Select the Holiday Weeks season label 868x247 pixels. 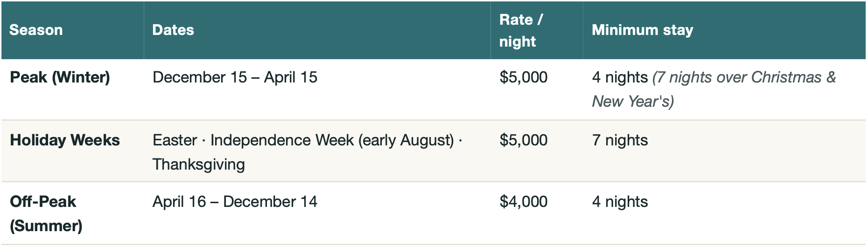point(65,140)
